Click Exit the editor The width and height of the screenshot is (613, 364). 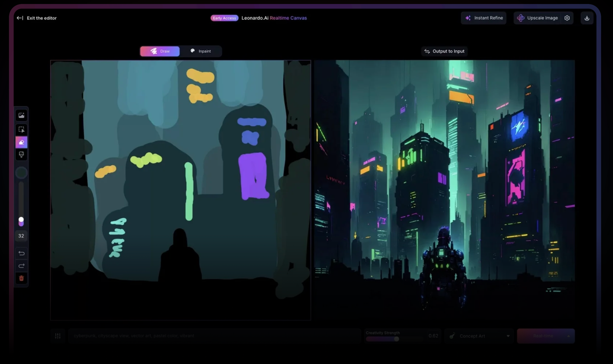(37, 18)
